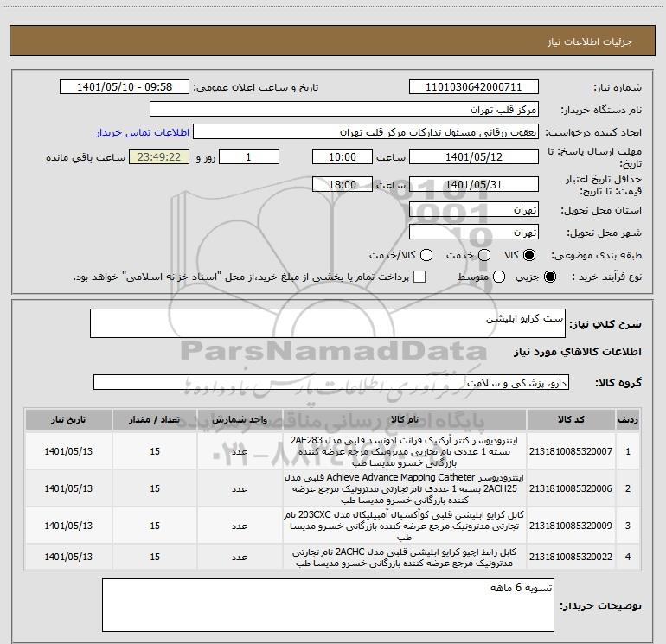Click the item name containing 2ACHC
The image size is (666, 644).
405,557
